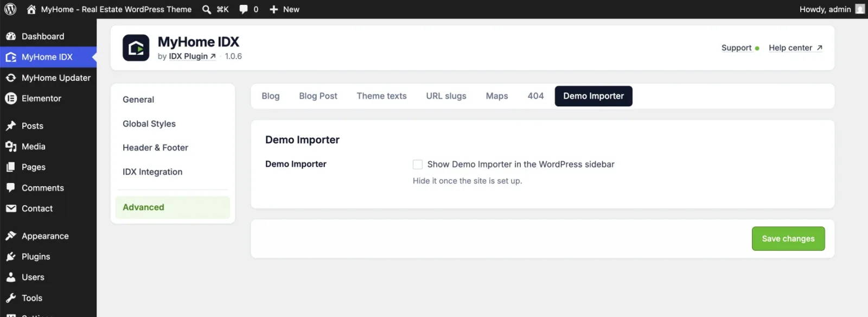868x317 pixels.
Task: Click the Contact envelope icon
Action: coord(11,208)
